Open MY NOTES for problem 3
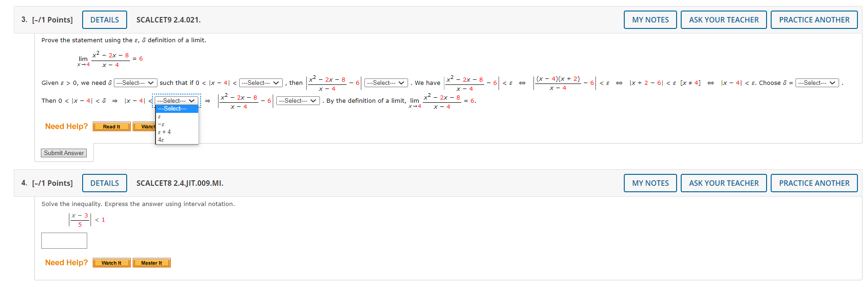The height and width of the screenshot is (295, 868). [650, 19]
